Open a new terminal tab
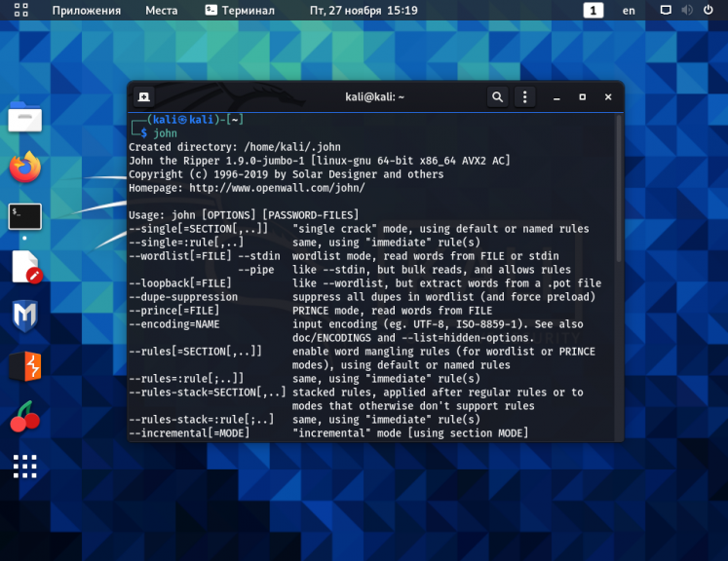Viewport: 728px width, 561px height. coord(143,97)
